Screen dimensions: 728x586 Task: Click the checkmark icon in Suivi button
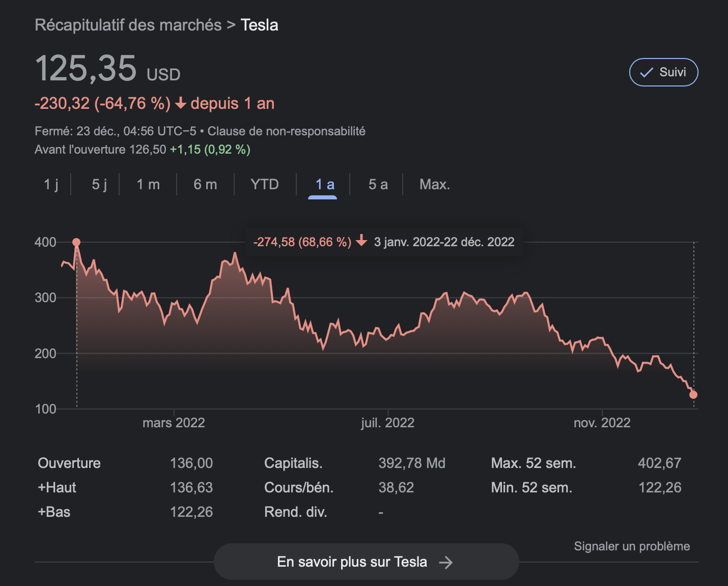(646, 73)
